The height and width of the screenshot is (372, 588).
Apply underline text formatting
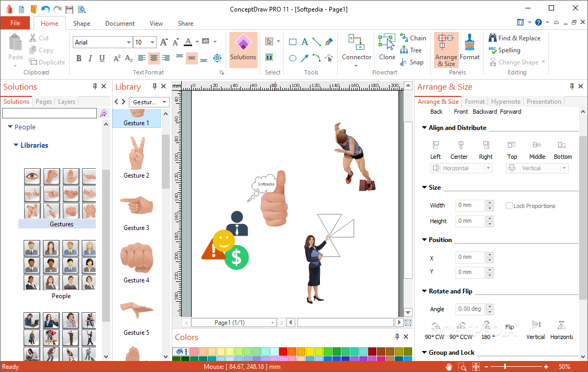(x=102, y=58)
